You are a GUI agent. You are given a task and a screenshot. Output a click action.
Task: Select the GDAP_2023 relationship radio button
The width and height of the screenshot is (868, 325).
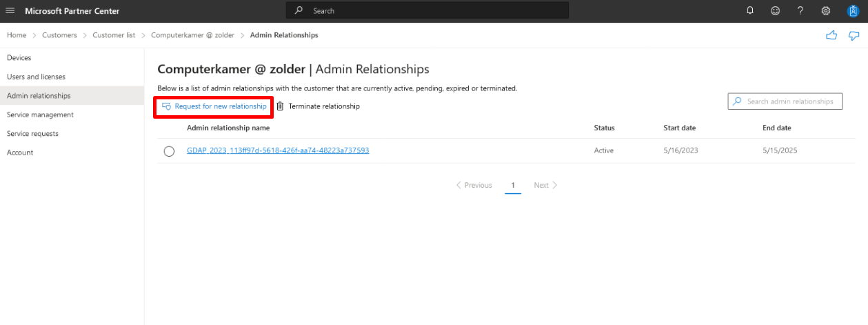click(170, 151)
